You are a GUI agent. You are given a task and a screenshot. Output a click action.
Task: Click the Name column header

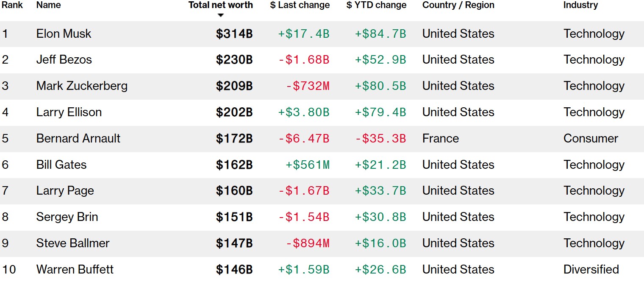tap(48, 5)
